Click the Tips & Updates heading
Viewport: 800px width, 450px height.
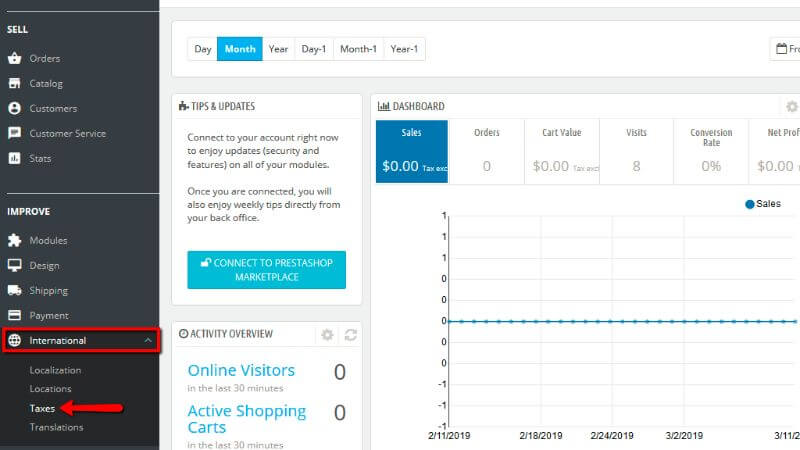pos(217,106)
